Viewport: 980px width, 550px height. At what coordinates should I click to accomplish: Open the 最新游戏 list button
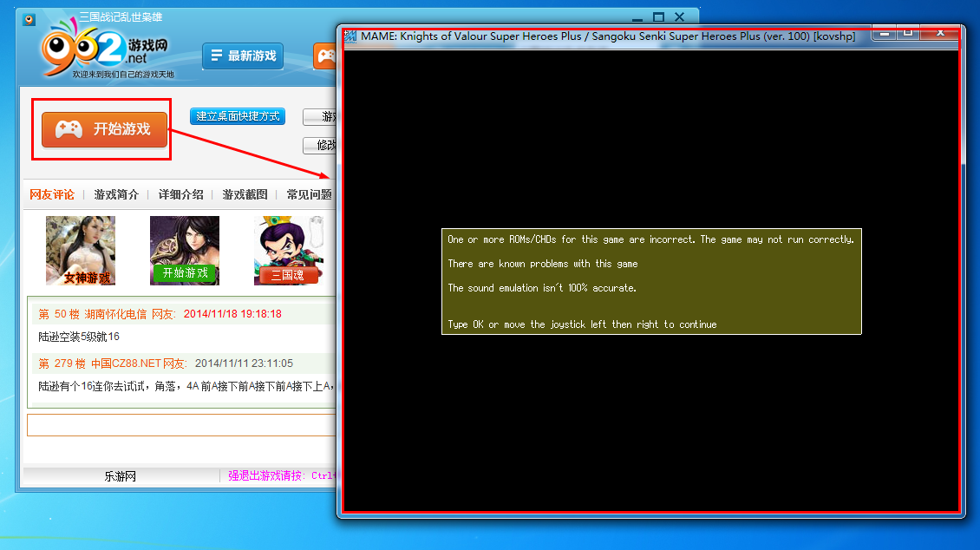click(243, 56)
